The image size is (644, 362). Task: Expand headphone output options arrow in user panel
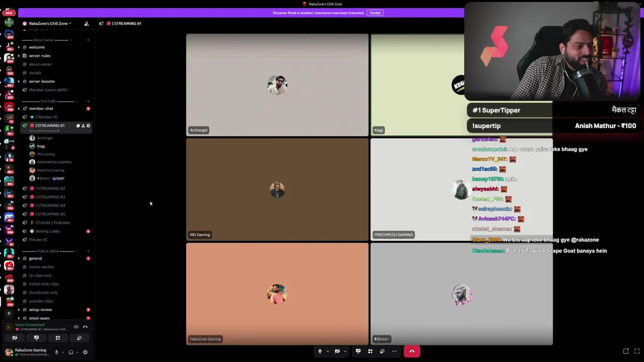(77, 352)
